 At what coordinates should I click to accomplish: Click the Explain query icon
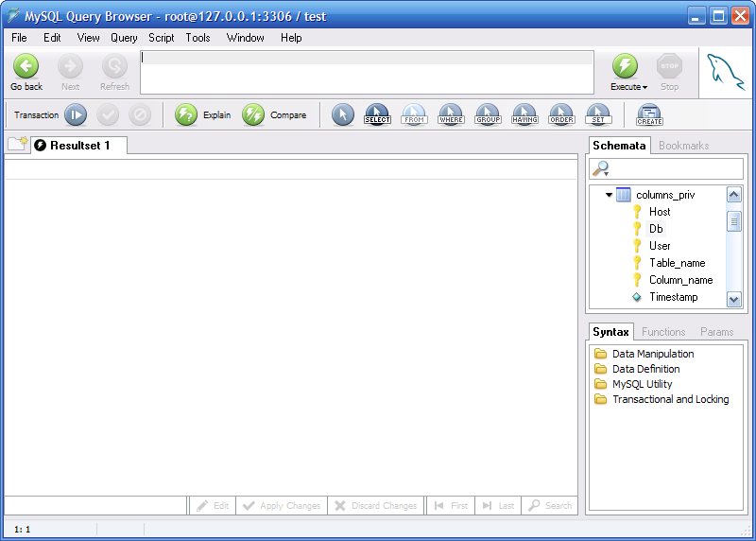click(x=186, y=115)
